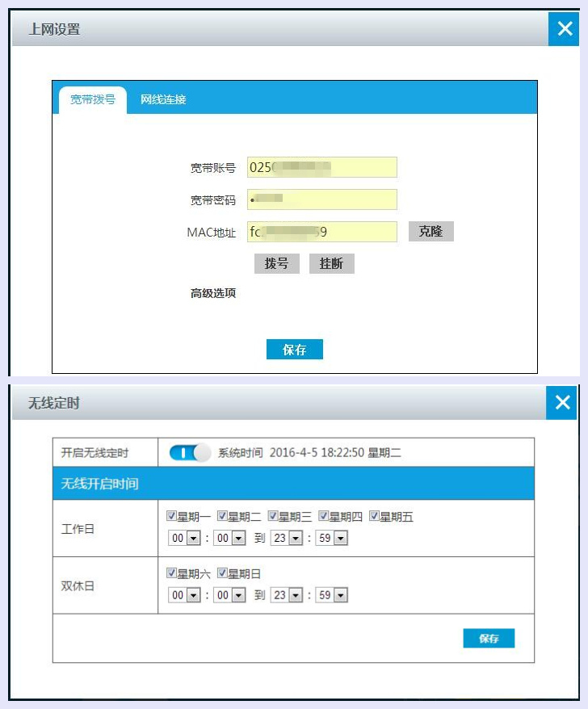588x709 pixels.
Task: Open 高级选项 advanced options
Action: (213, 293)
